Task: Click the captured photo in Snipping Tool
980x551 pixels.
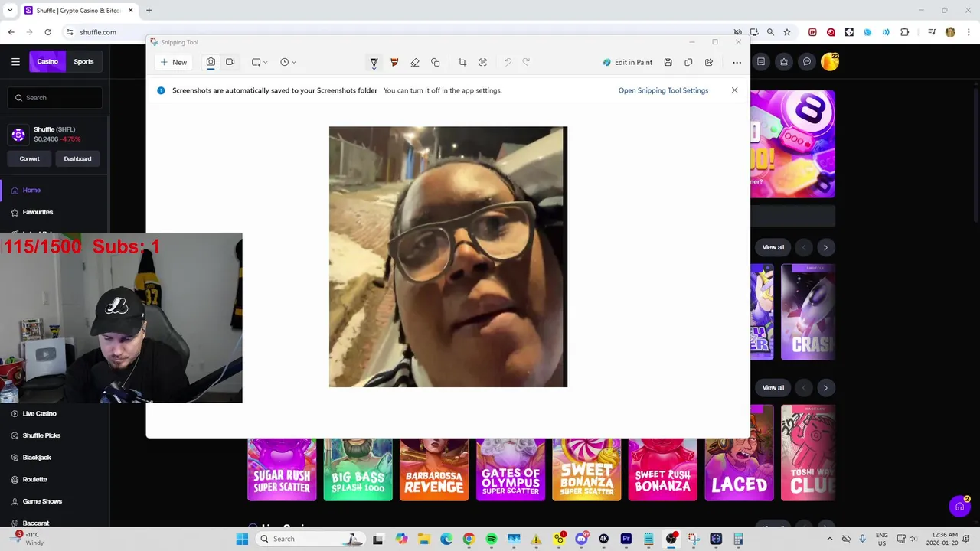Action: [x=448, y=257]
